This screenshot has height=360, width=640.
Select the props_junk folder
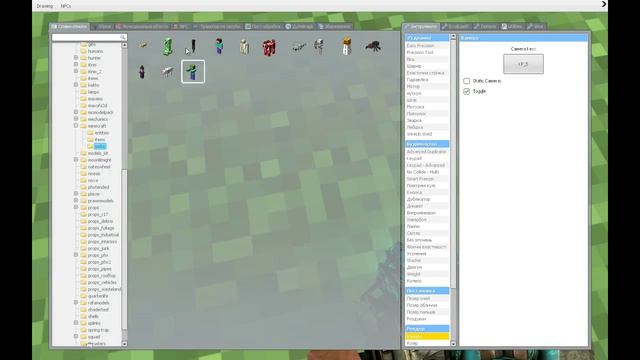point(98,249)
